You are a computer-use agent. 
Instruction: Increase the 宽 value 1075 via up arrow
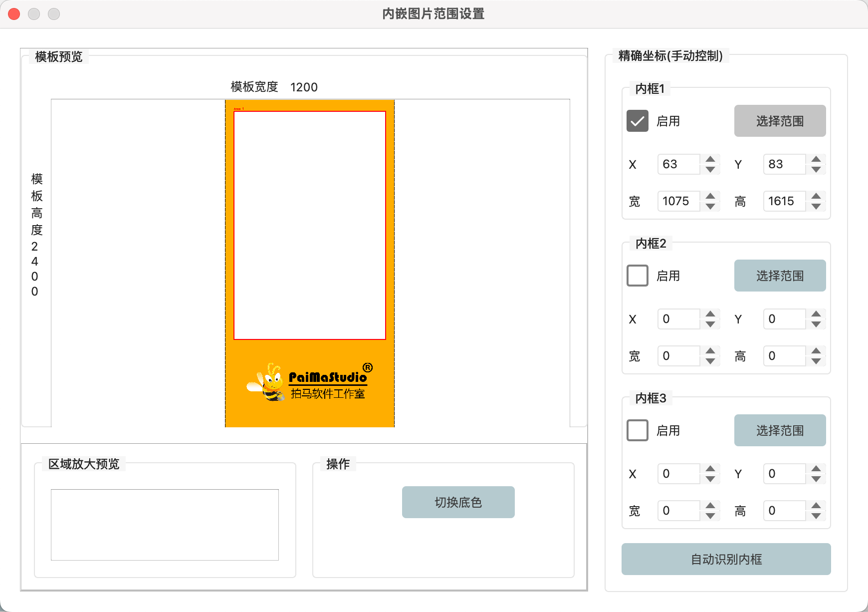tap(710, 196)
